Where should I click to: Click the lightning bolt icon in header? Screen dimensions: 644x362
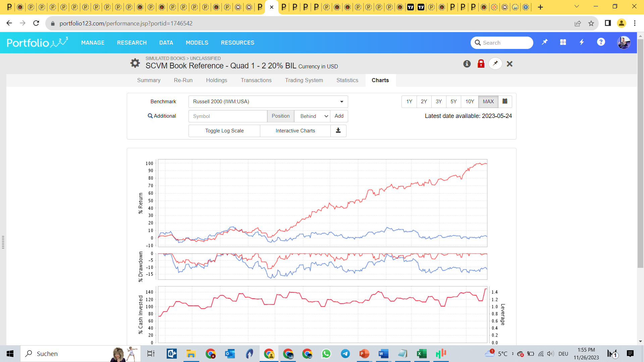click(582, 42)
